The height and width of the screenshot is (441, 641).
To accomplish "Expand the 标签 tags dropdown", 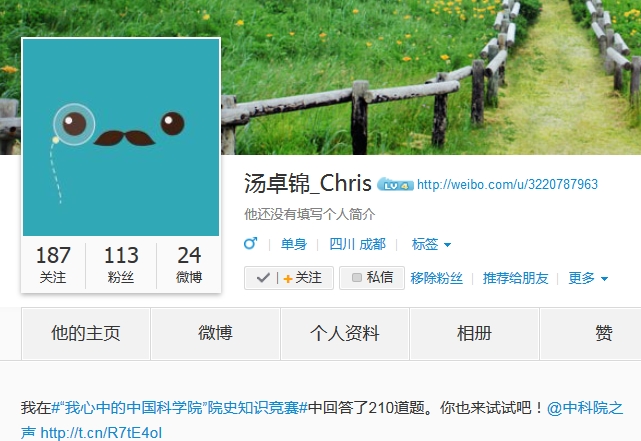I will coord(431,244).
